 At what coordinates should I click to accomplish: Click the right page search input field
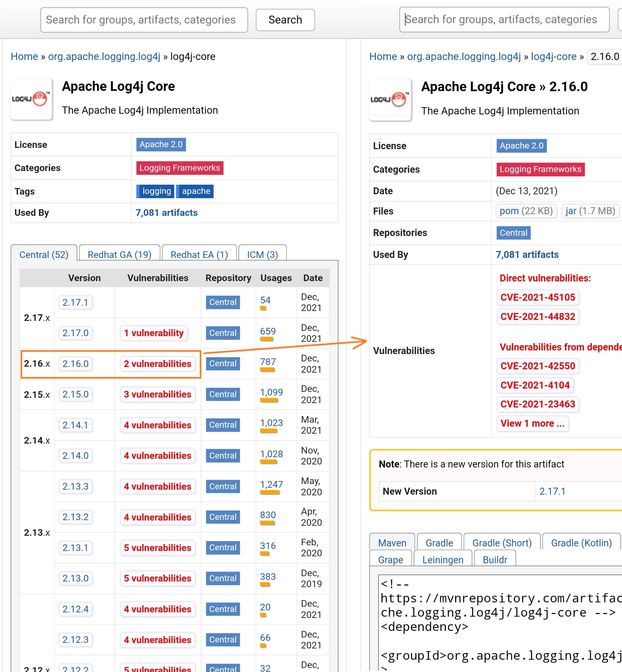click(x=504, y=20)
